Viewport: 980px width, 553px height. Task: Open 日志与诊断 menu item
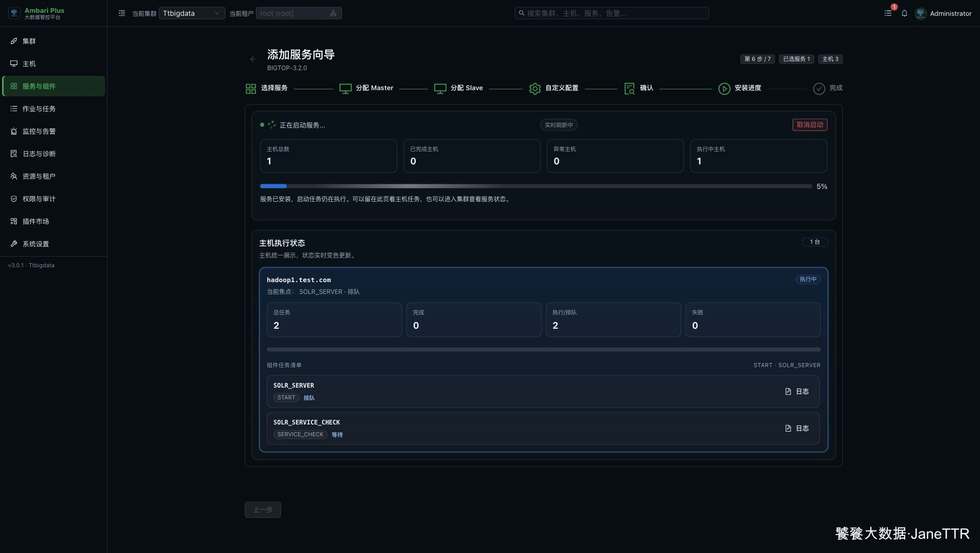pyautogui.click(x=54, y=154)
